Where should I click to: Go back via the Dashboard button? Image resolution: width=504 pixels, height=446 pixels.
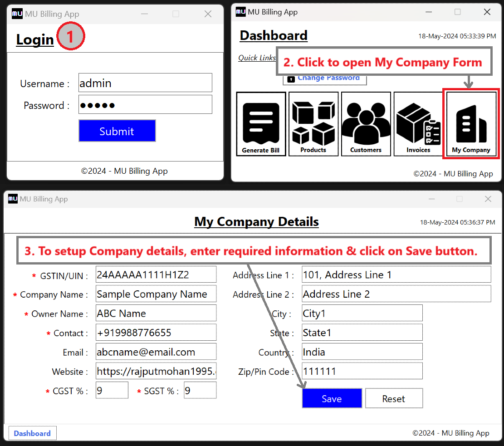click(x=32, y=433)
